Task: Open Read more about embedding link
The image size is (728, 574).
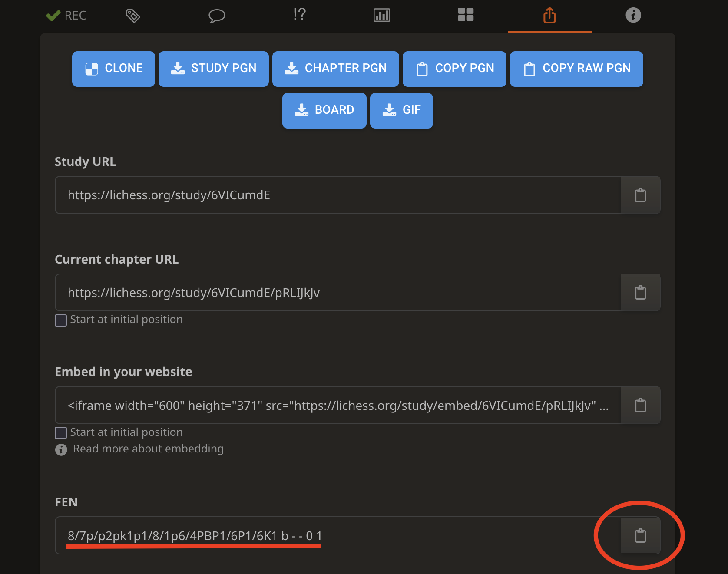Action: click(148, 449)
